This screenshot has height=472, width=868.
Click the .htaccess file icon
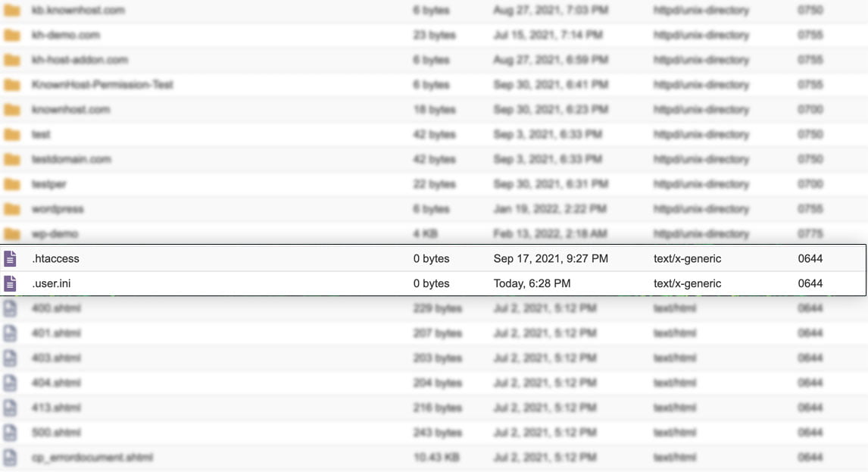(x=9, y=258)
